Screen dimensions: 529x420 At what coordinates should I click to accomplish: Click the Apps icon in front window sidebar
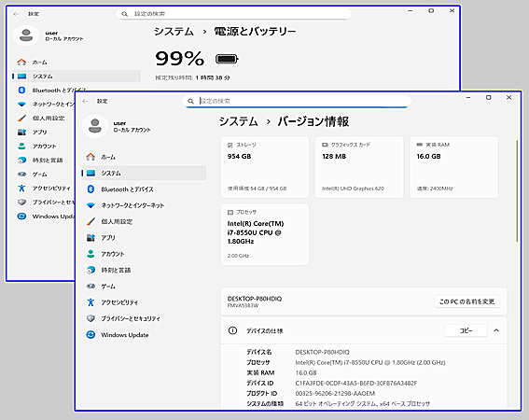tap(90, 238)
